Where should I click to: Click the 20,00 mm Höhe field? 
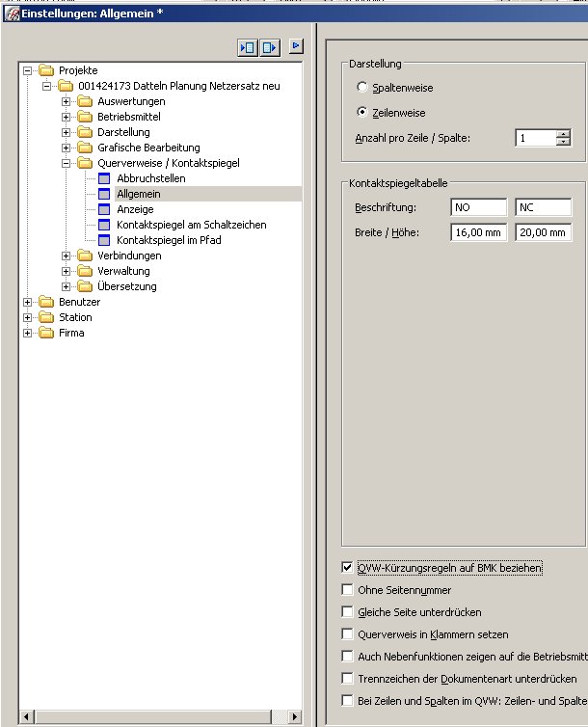pos(543,232)
